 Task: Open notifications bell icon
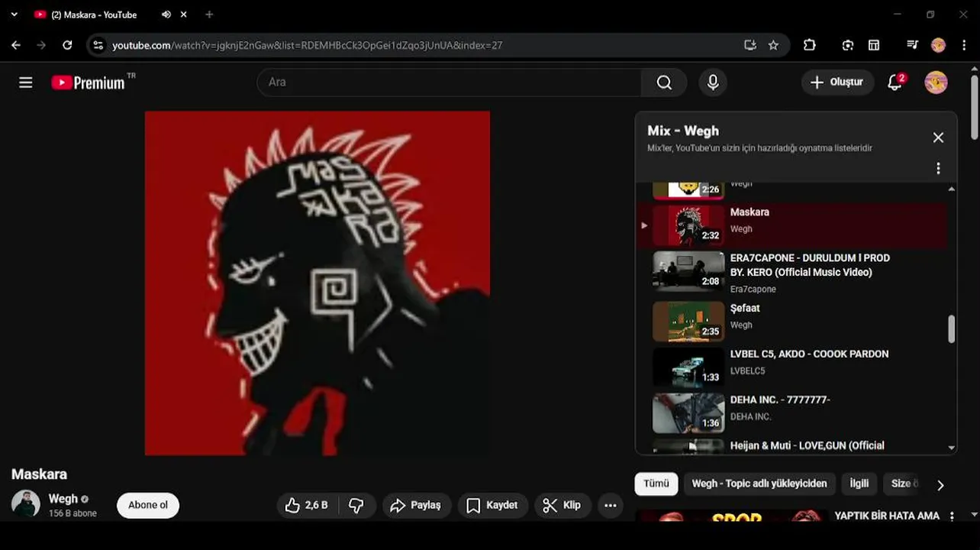(895, 82)
